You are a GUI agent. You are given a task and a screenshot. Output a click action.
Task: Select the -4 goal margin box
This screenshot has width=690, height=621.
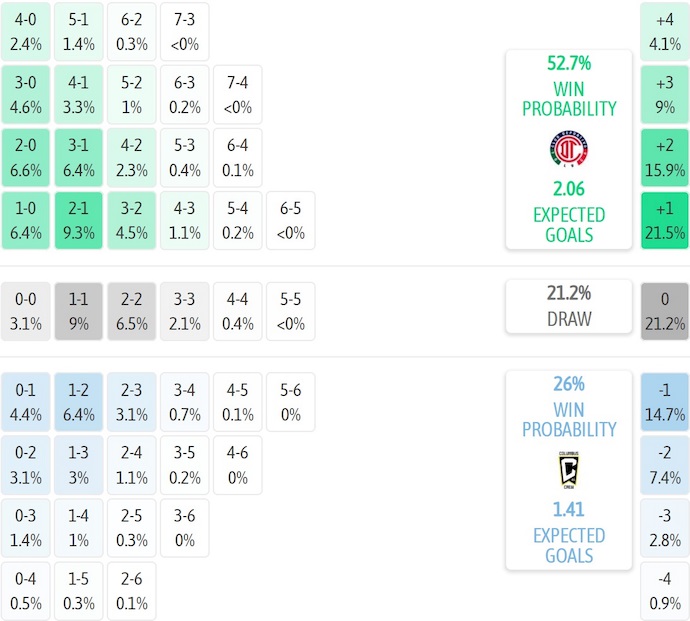pyautogui.click(x=665, y=591)
